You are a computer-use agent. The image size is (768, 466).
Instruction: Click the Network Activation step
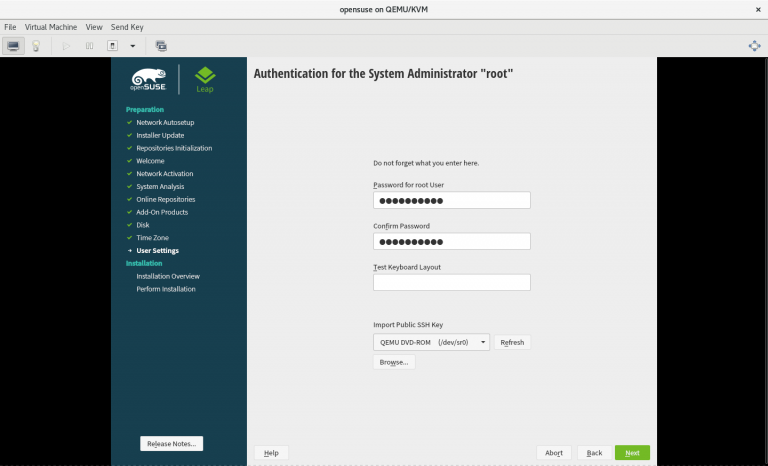pyautogui.click(x=165, y=173)
